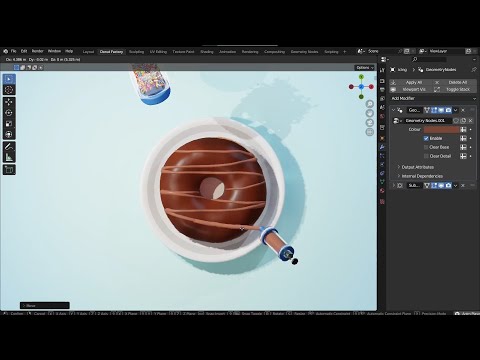Select the Rotate tool
This screenshot has width=480, height=360.
(9, 113)
